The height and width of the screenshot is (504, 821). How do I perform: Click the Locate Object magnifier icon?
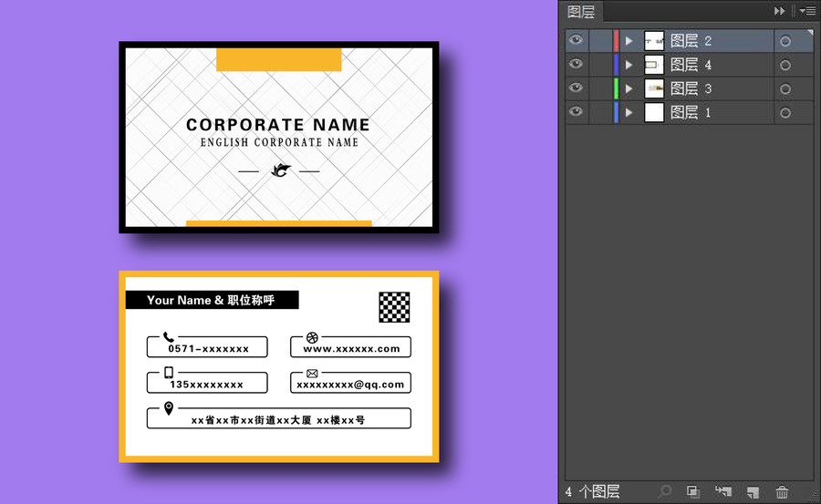pos(665,491)
